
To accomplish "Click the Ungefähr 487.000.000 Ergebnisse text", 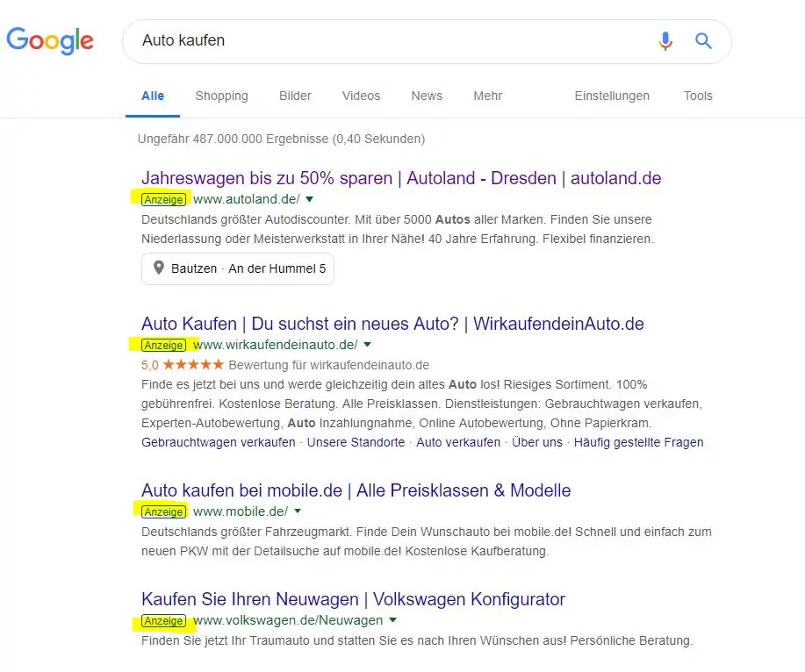I will tap(281, 139).
